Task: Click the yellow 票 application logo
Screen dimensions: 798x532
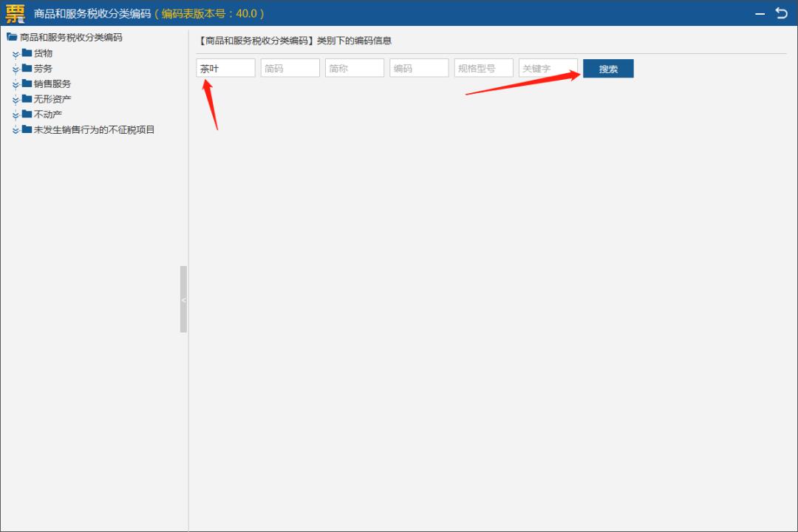Action: click(x=15, y=13)
